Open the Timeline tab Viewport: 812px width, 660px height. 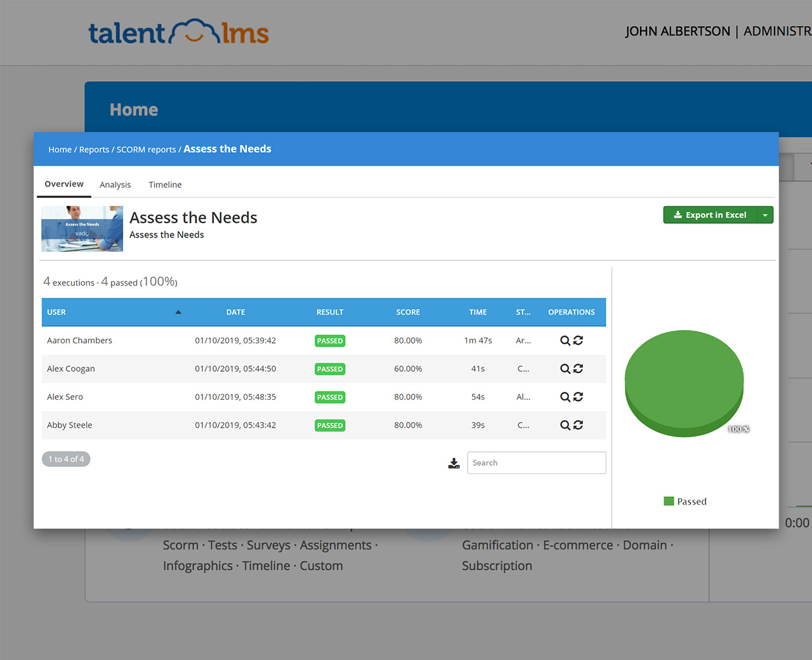165,185
